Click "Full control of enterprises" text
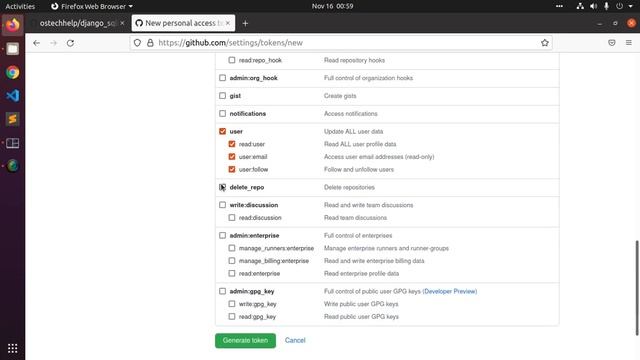This screenshot has width=640, height=360. pyautogui.click(x=358, y=236)
